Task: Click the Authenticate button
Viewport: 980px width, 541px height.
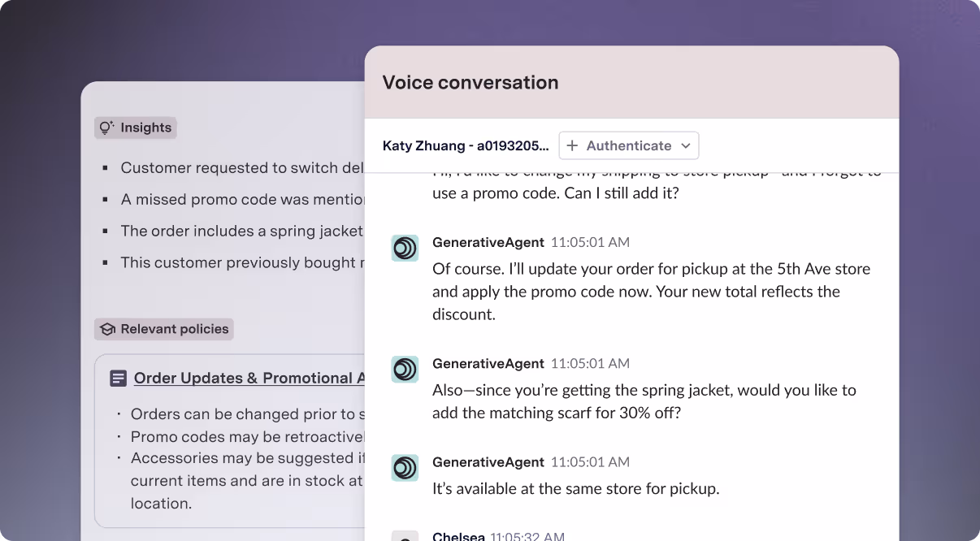Action: point(628,145)
